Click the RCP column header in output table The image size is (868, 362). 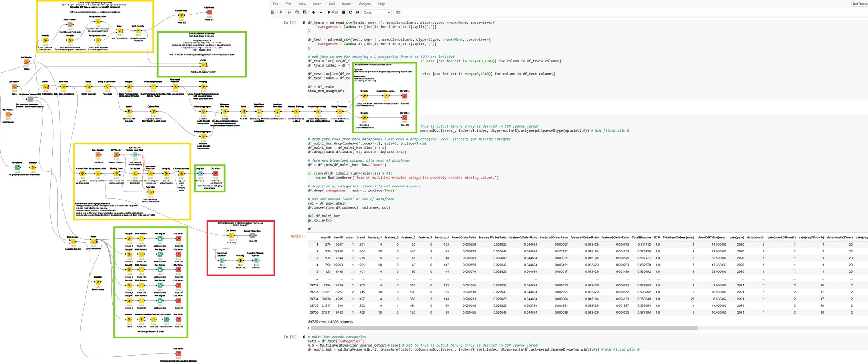tap(656, 238)
